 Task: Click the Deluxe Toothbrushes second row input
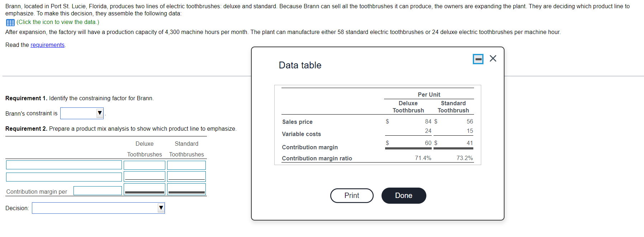pos(144,176)
